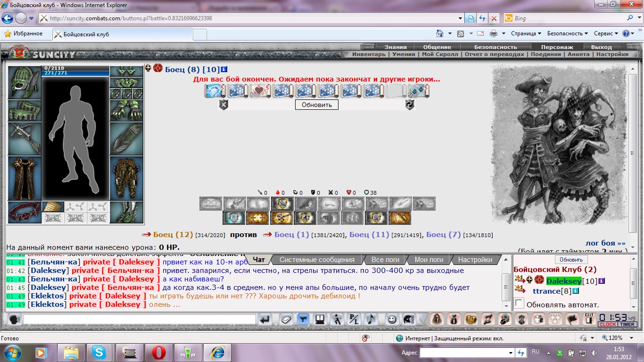644x362 pixels.
Task: Open the Страница dropdown menu
Action: click(x=526, y=33)
